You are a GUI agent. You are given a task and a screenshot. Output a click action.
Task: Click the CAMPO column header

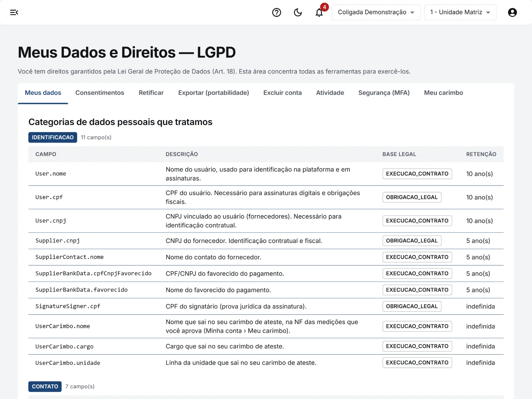(x=46, y=154)
